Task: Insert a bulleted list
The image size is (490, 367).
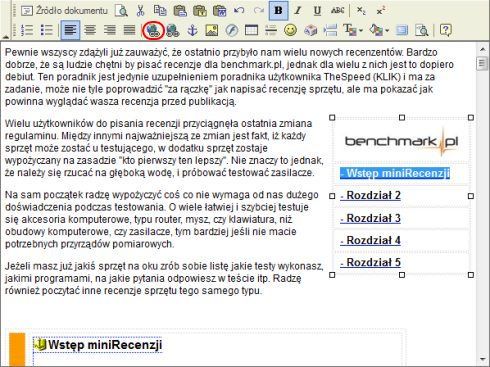Action: pyautogui.click(x=47, y=30)
